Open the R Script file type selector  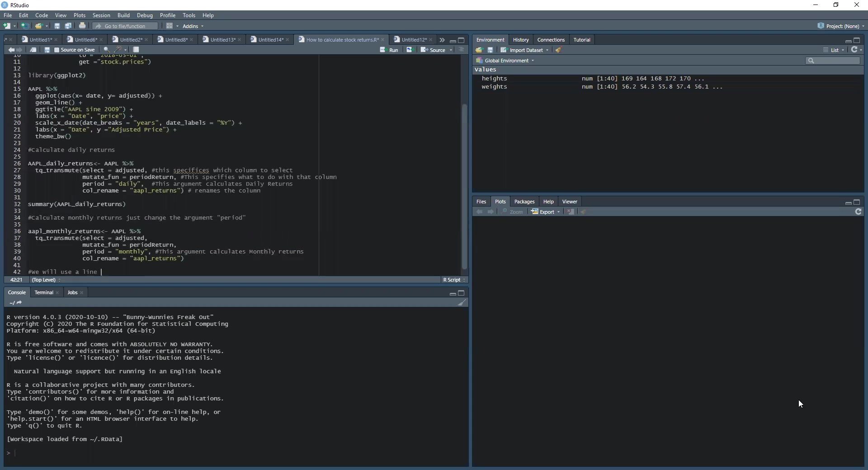point(454,280)
